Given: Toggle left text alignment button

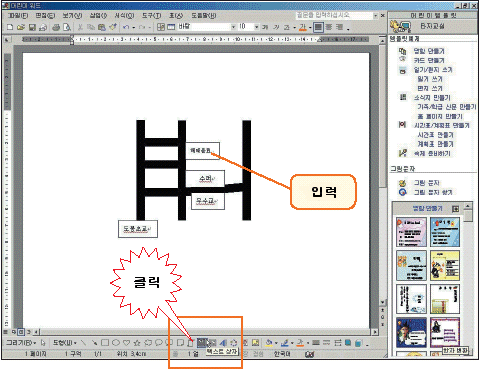Looking at the screenshot, I should (318, 27).
